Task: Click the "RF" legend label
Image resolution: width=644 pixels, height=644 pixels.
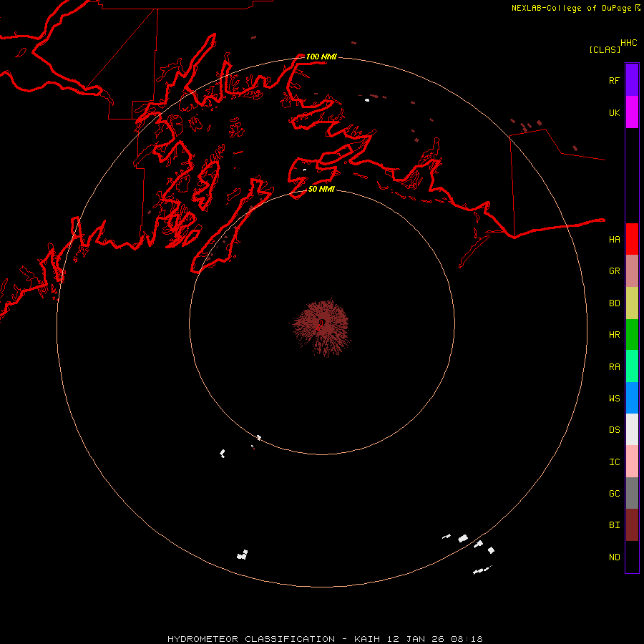Action: pyautogui.click(x=614, y=80)
